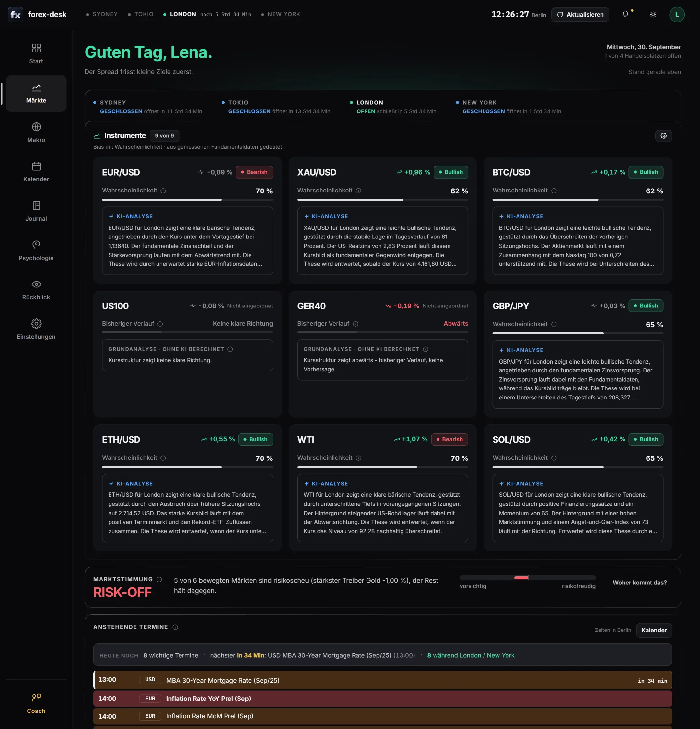
Task: Open the notifications bell
Action: tap(625, 14)
